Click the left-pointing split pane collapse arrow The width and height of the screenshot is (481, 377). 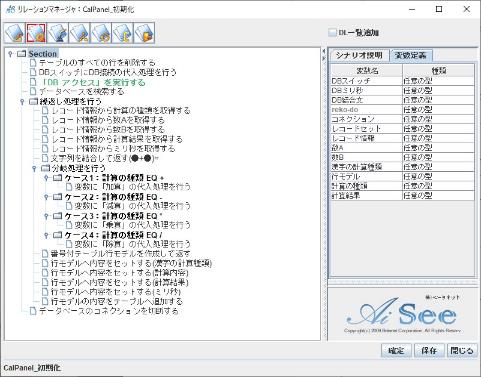click(x=324, y=52)
